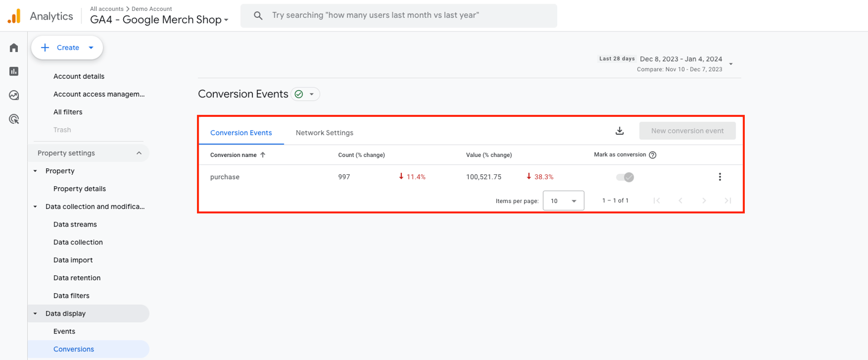Click the Google Analytics logo
Screen dimensions: 868x360
click(x=14, y=16)
